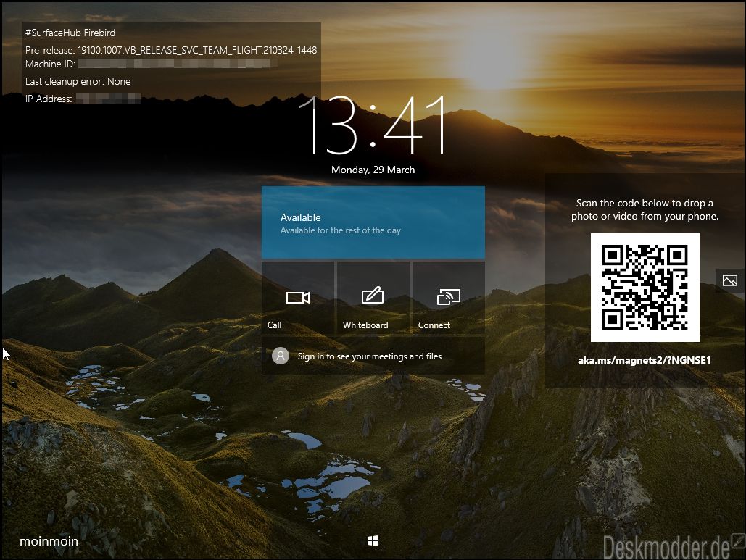Click the user avatar sign-in icon
This screenshot has height=560, width=746.
[281, 356]
